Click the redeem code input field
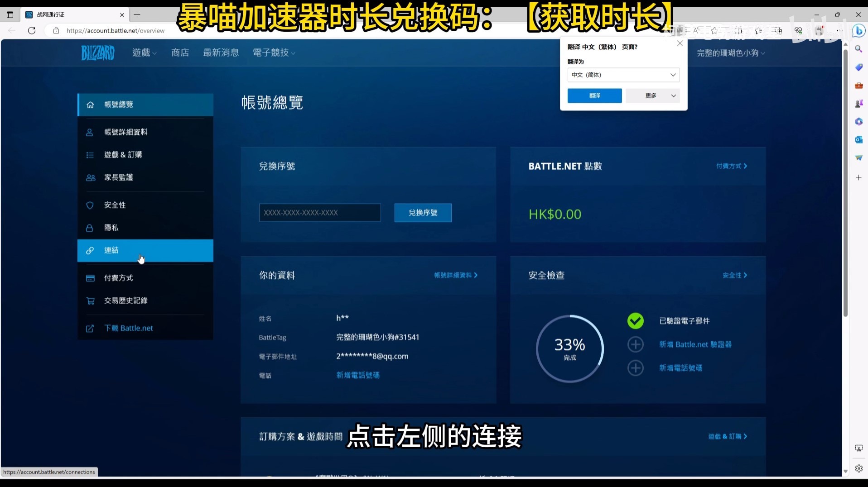868x487 pixels. pyautogui.click(x=320, y=213)
